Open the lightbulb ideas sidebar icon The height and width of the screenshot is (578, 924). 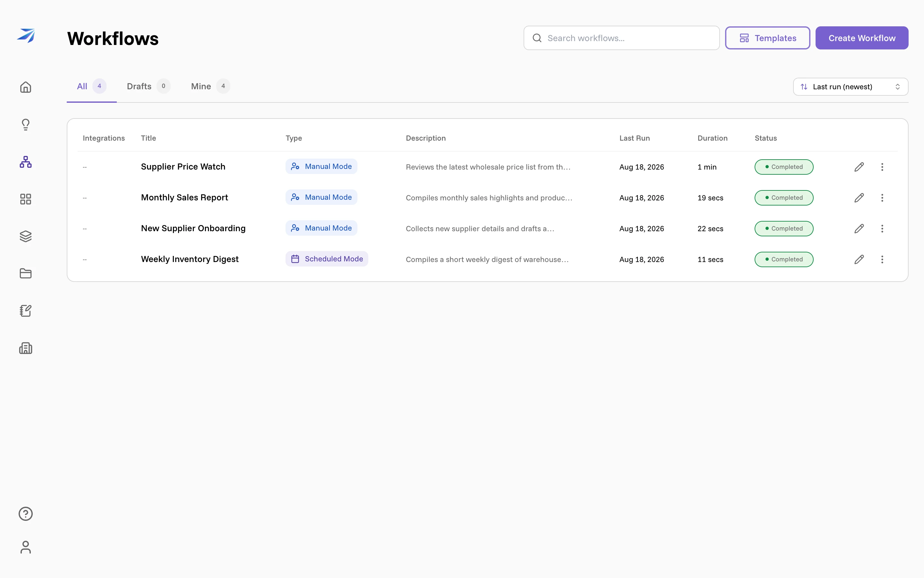[26, 125]
